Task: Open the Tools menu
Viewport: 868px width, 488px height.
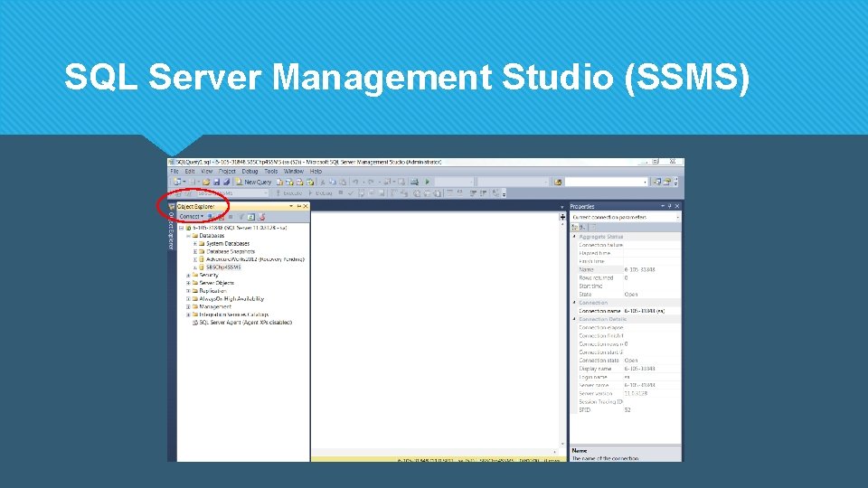Action: [270, 172]
